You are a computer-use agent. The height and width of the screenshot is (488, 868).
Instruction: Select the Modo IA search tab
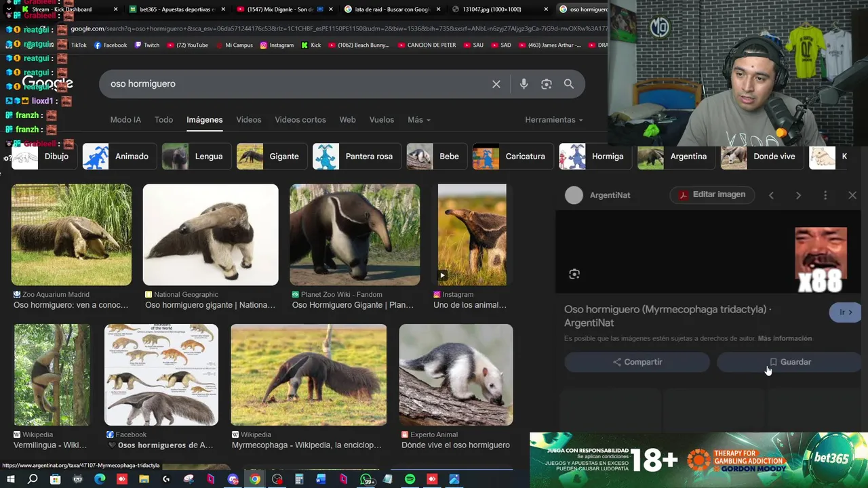pyautogui.click(x=125, y=120)
